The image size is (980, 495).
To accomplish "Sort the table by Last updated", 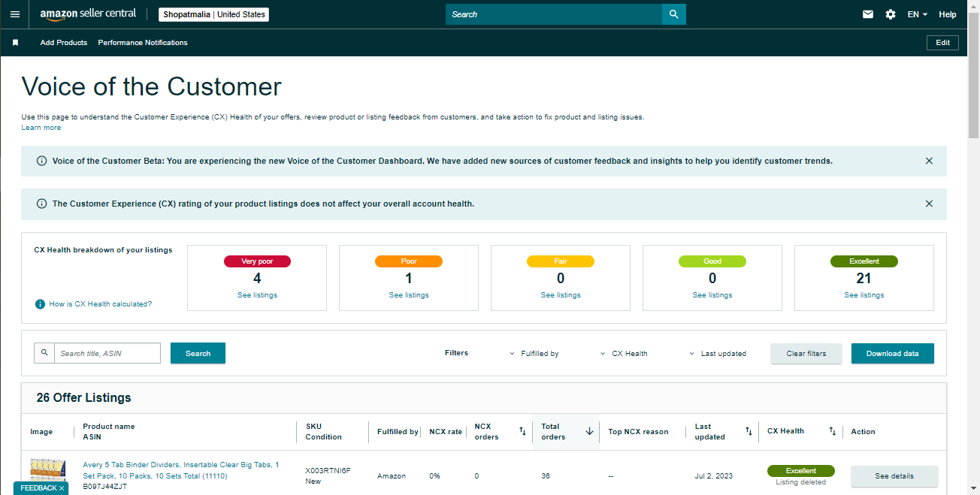I will pos(749,431).
